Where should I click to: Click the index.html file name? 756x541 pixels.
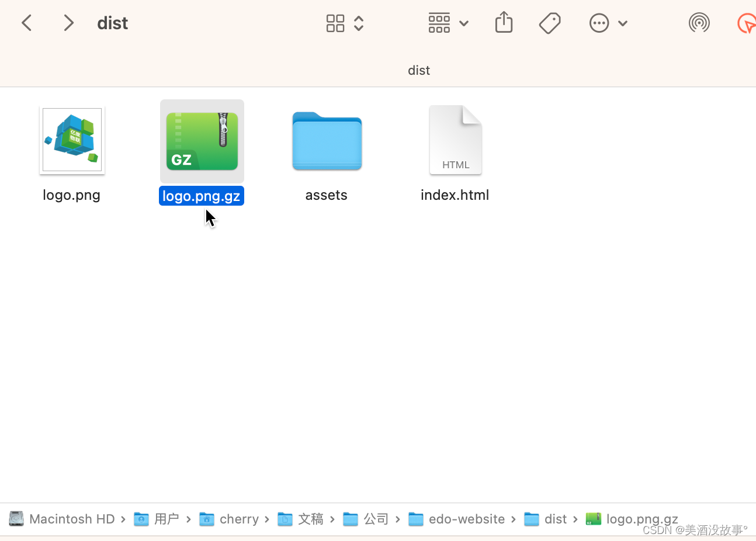click(455, 195)
